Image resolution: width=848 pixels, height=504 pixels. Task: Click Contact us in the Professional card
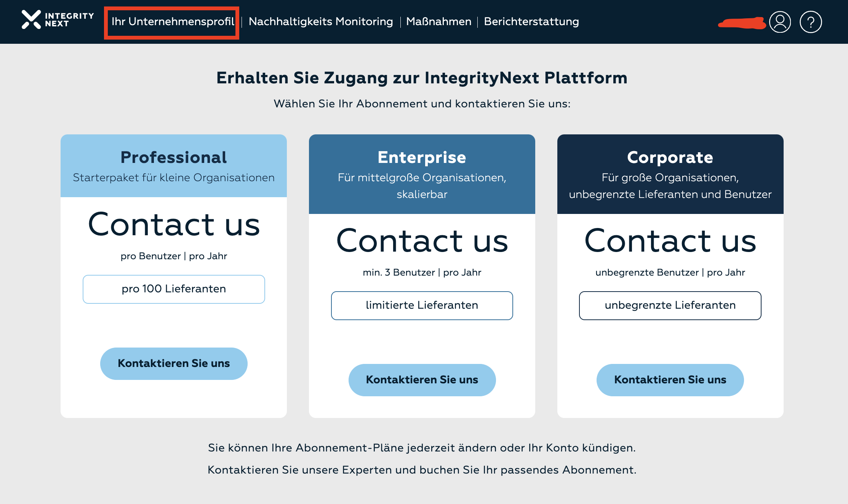174,225
